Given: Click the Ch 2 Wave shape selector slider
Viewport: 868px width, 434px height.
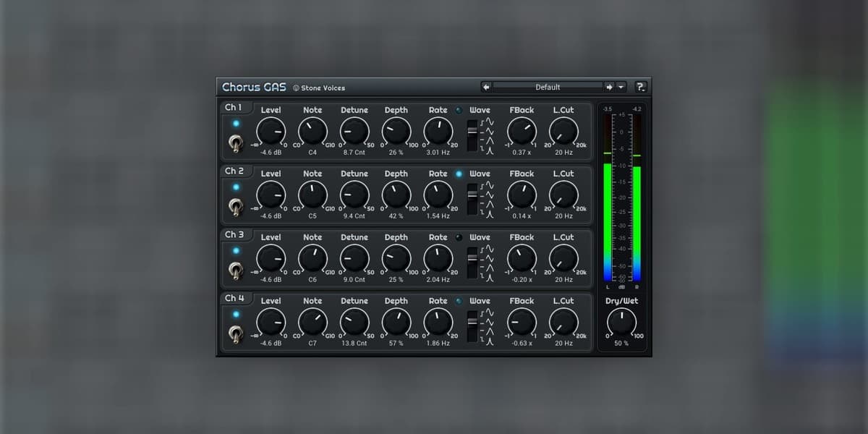Looking at the screenshot, I should (472, 200).
